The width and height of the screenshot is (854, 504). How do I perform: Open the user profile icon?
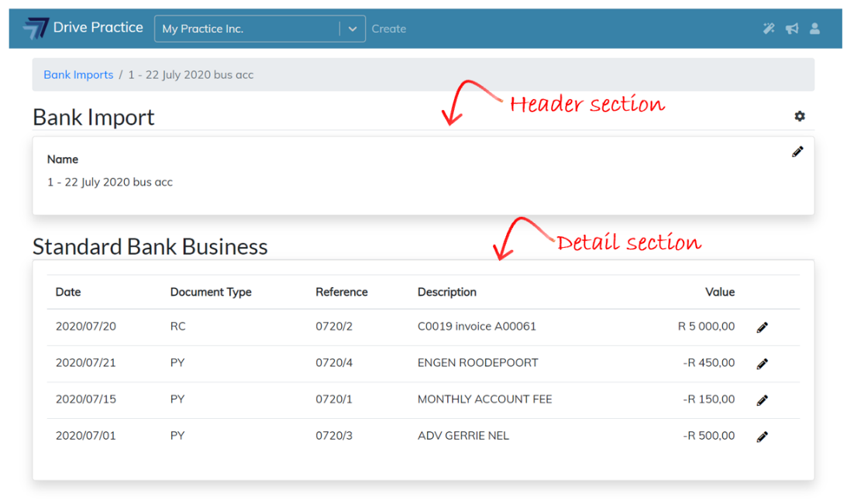[x=814, y=29]
